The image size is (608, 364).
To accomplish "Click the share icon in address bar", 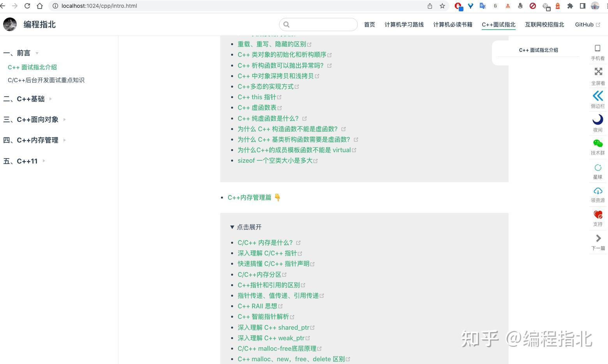I will [x=430, y=6].
